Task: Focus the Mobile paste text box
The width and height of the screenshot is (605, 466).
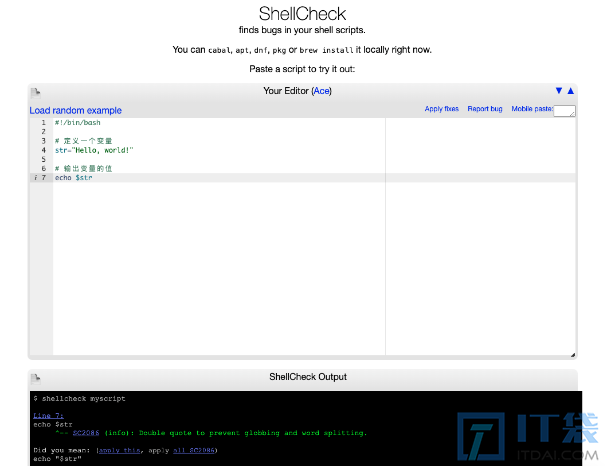Action: click(x=564, y=111)
